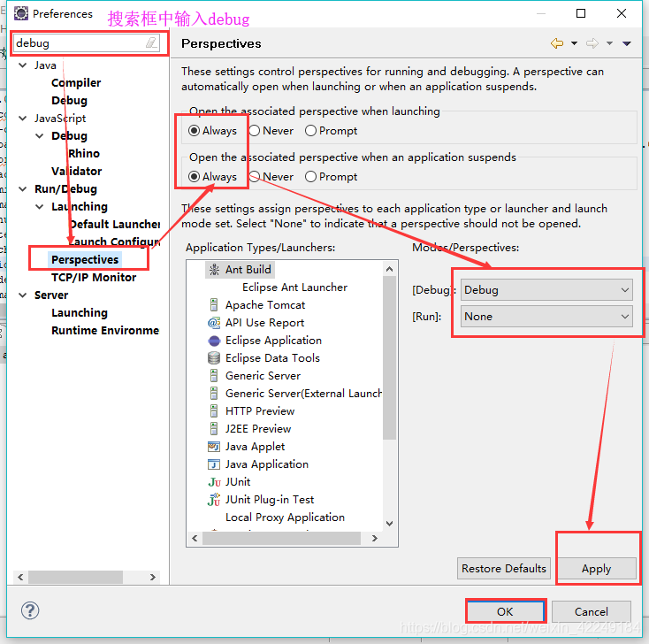Collapse the JavaScript tree node
Screen dimensions: 649x644
[23, 119]
